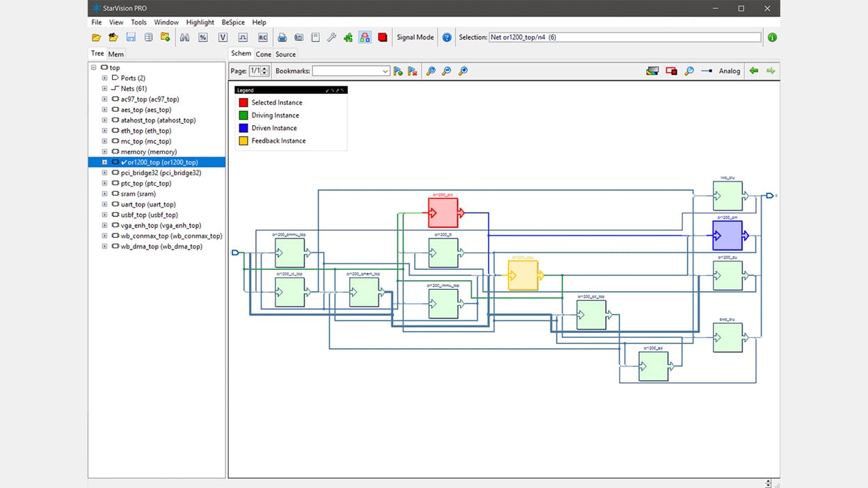This screenshot has height=488, width=868.
Task: Collapse the top tree node
Action: tap(94, 67)
